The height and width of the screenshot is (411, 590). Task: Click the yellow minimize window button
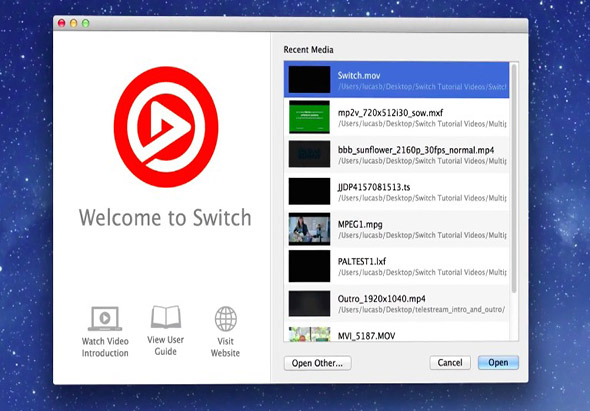click(74, 23)
